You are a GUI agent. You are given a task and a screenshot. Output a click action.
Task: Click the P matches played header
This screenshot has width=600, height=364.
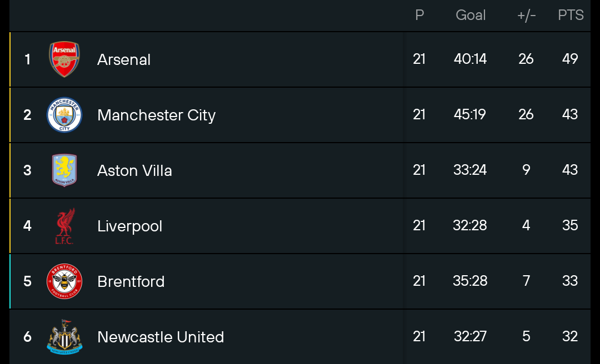click(x=419, y=15)
